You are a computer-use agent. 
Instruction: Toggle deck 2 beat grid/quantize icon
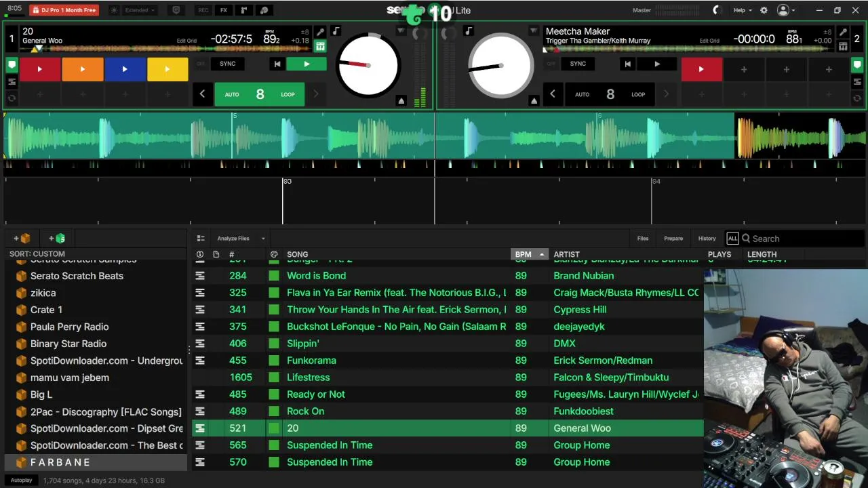tap(843, 46)
